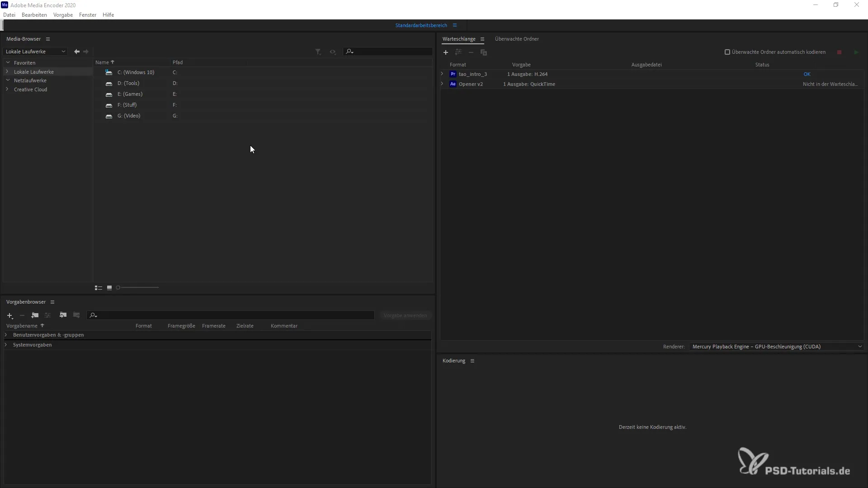Switch Media-Browser to list view
Screen dimensions: 868x488
(99, 288)
